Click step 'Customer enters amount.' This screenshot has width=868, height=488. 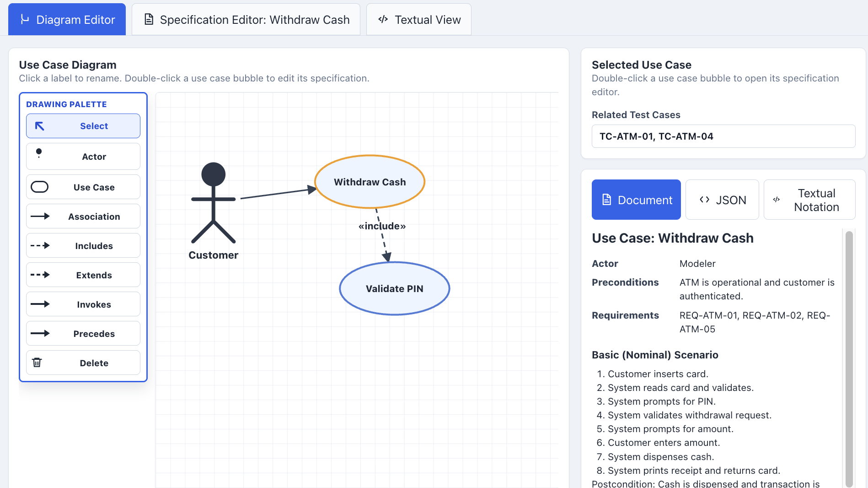pos(664,443)
